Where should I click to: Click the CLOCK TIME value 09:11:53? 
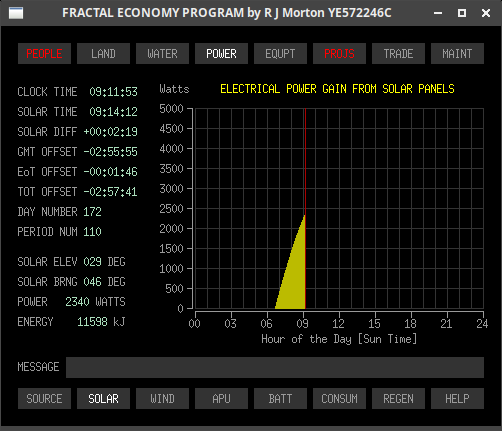coord(113,92)
